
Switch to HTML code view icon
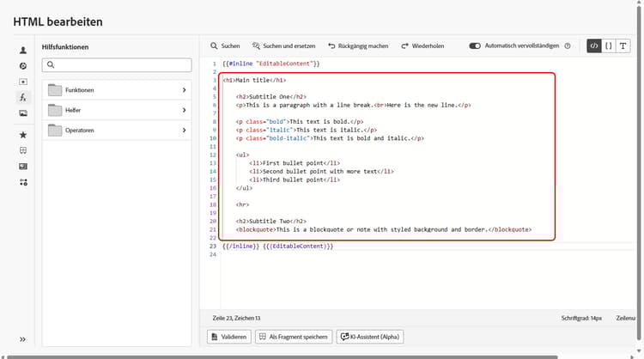coord(593,46)
